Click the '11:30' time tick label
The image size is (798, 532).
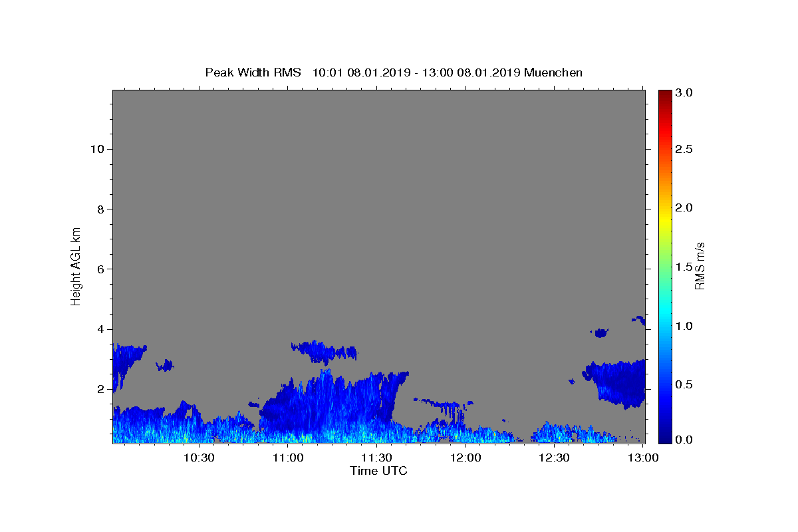(377, 458)
